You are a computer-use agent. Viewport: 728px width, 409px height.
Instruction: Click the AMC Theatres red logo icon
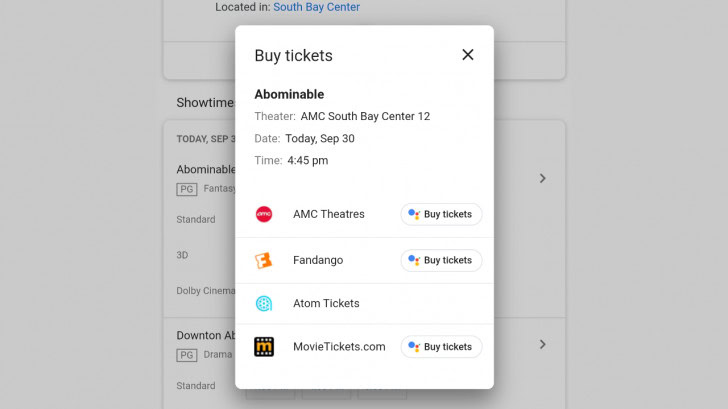(264, 214)
